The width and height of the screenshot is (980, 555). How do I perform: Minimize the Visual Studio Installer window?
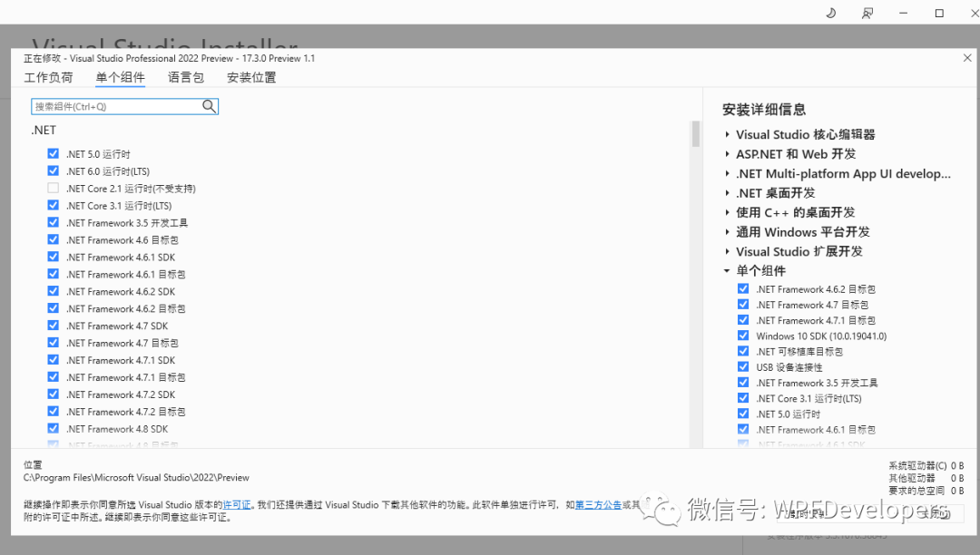tap(903, 13)
